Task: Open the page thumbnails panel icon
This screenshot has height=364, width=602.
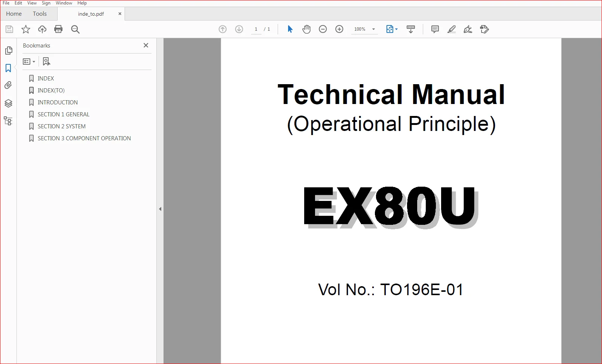Action: click(x=9, y=50)
